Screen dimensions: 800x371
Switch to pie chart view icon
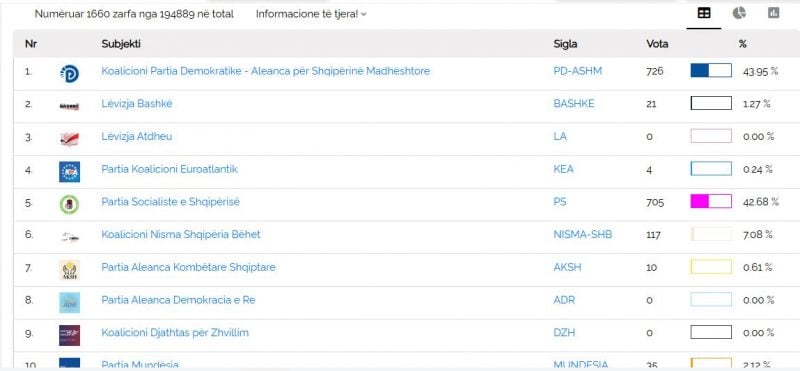pos(739,14)
